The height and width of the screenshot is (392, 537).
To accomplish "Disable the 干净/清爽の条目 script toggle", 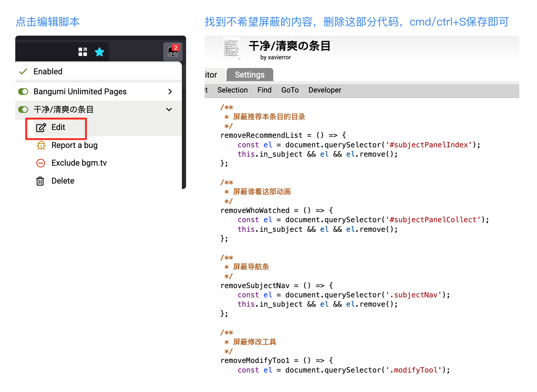I will [23, 110].
